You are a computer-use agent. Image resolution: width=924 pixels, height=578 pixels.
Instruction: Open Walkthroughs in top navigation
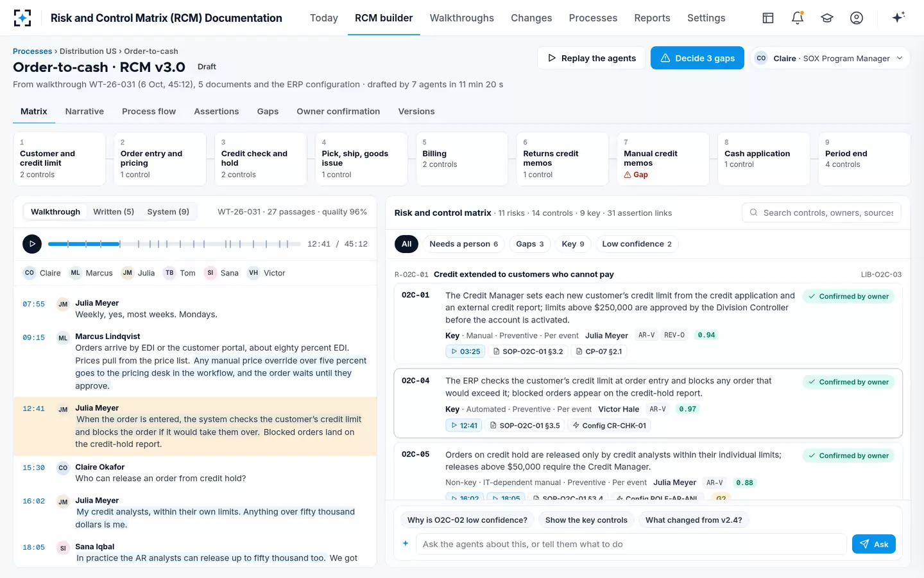pyautogui.click(x=462, y=18)
